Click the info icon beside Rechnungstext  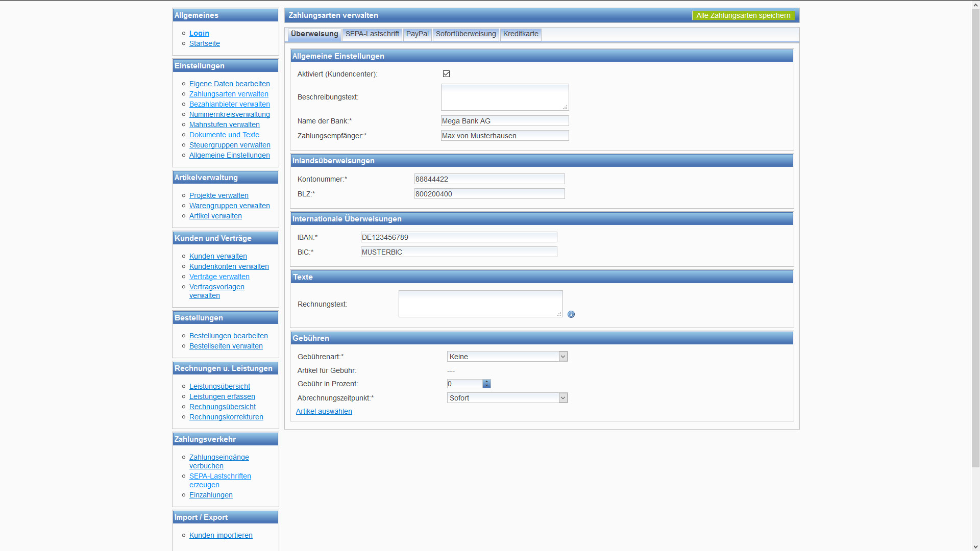[571, 314]
